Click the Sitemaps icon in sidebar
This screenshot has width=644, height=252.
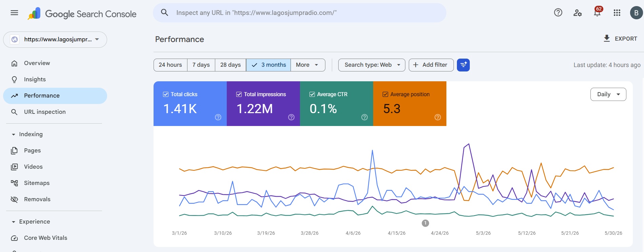(x=14, y=183)
